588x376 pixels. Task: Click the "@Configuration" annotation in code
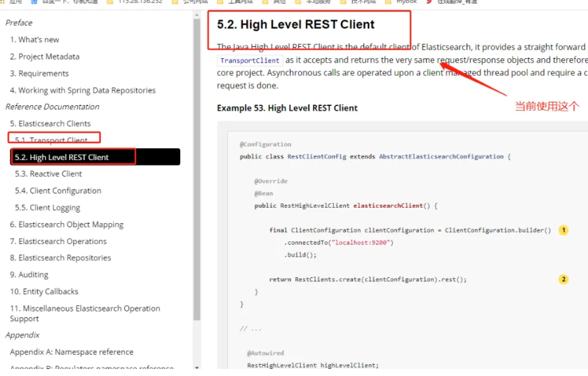point(265,145)
